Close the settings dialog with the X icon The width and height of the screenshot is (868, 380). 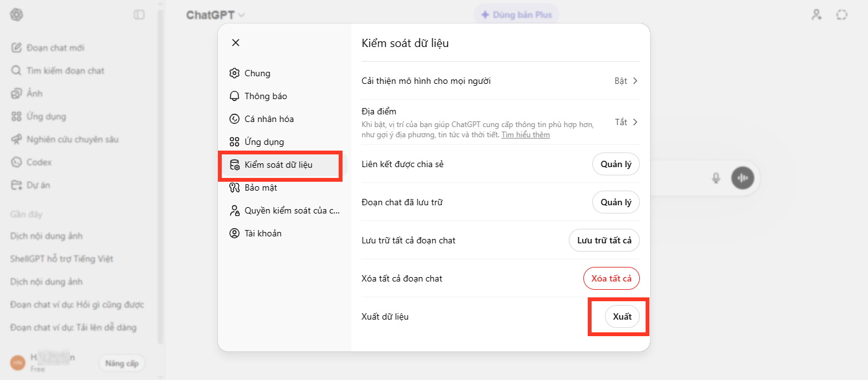(x=236, y=43)
